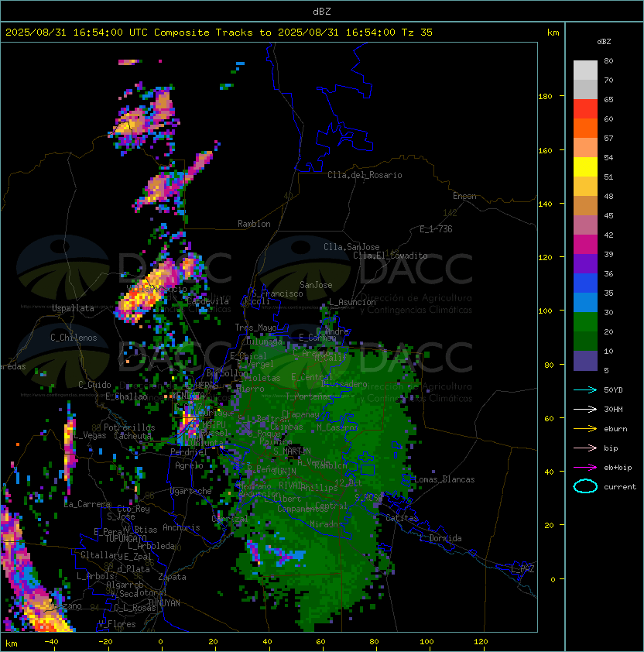The height and width of the screenshot is (652, 644).
Task: Click the magenta eb+bip arrow in legend
Action: (x=585, y=468)
